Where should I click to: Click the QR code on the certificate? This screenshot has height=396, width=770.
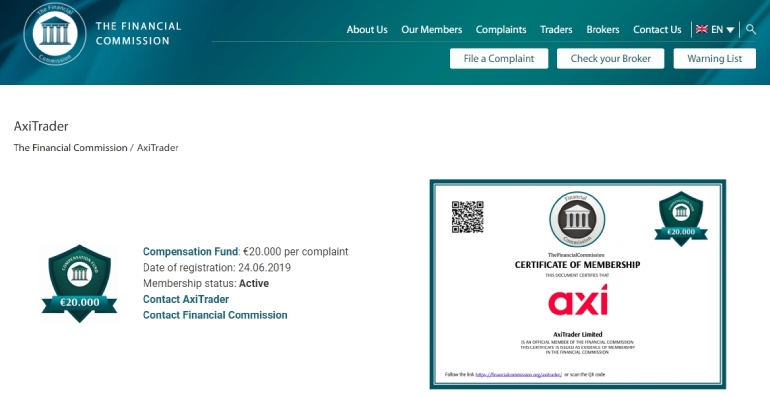(x=468, y=217)
